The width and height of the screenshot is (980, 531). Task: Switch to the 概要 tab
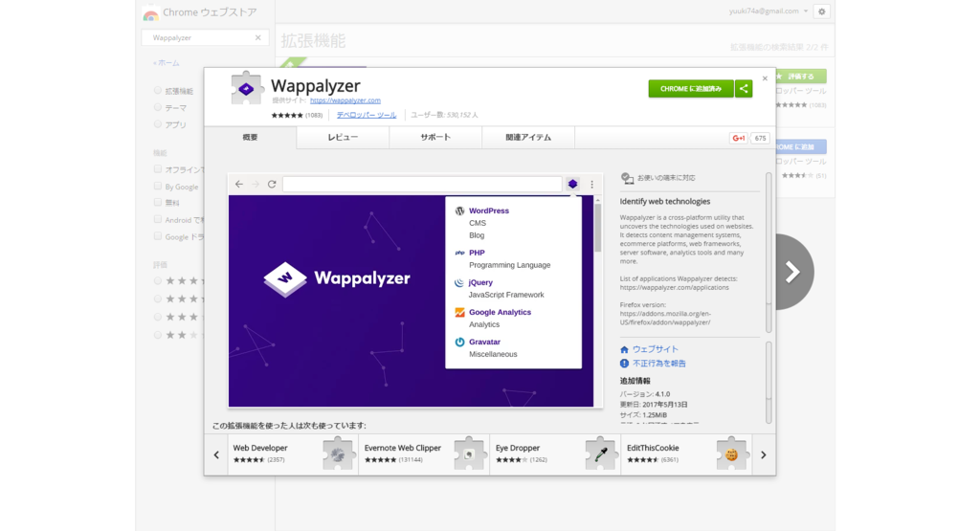coord(250,138)
